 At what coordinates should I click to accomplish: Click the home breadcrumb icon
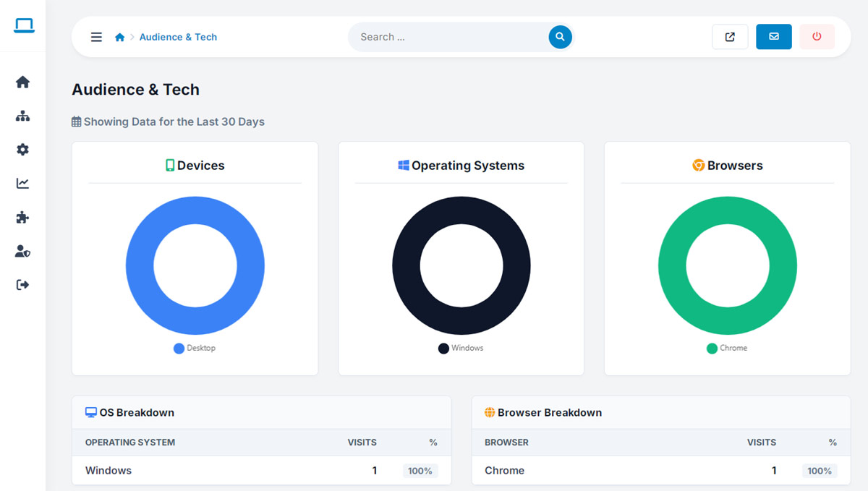pyautogui.click(x=120, y=37)
